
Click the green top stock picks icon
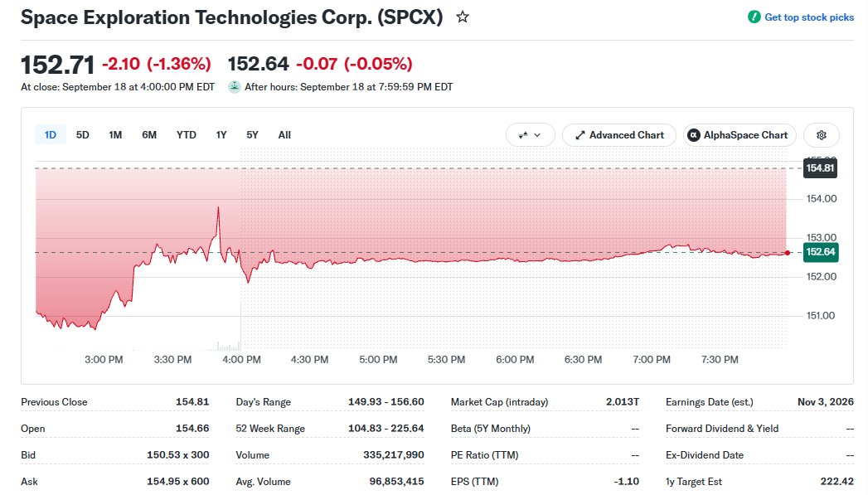[754, 17]
